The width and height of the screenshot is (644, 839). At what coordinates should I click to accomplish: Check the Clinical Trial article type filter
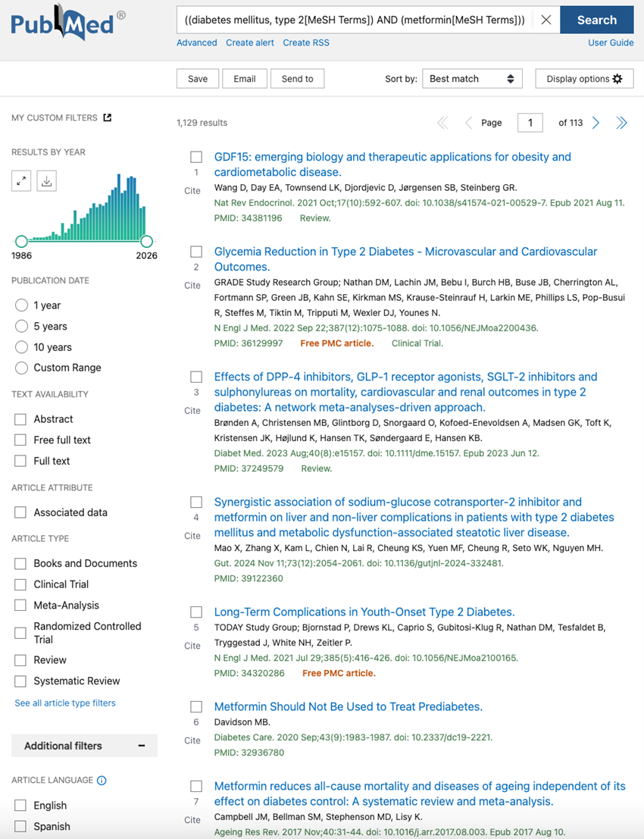pos(20,584)
